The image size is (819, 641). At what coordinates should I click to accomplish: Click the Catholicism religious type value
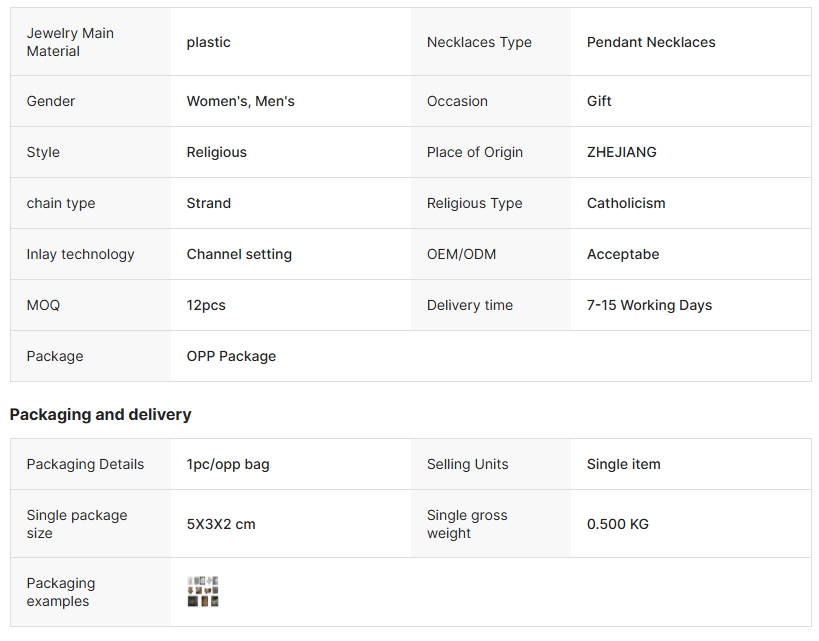coord(626,203)
